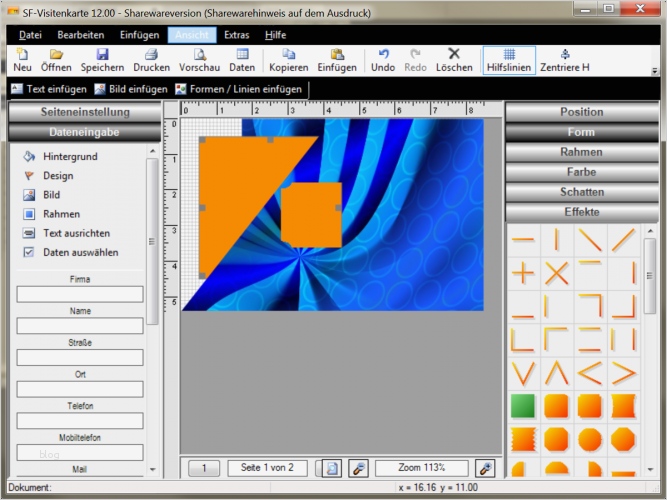Select the diagonal backslash line shape
The width and height of the screenshot is (667, 500).
pos(590,240)
